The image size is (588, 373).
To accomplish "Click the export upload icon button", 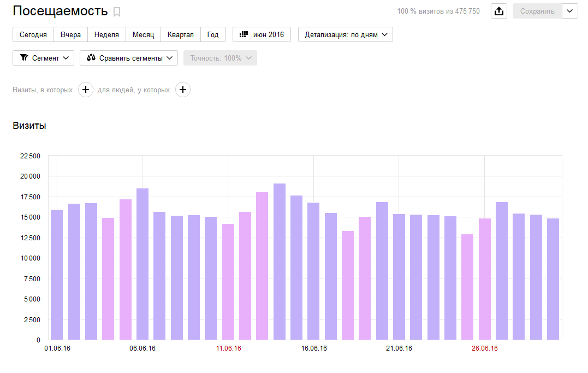I will click(498, 11).
